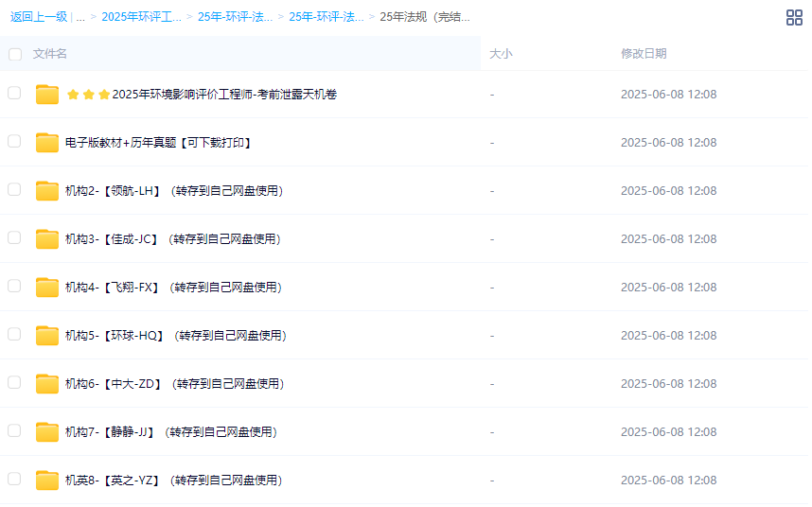The width and height of the screenshot is (812, 507).
Task: Sort by 文件名 column header
Action: 50,54
